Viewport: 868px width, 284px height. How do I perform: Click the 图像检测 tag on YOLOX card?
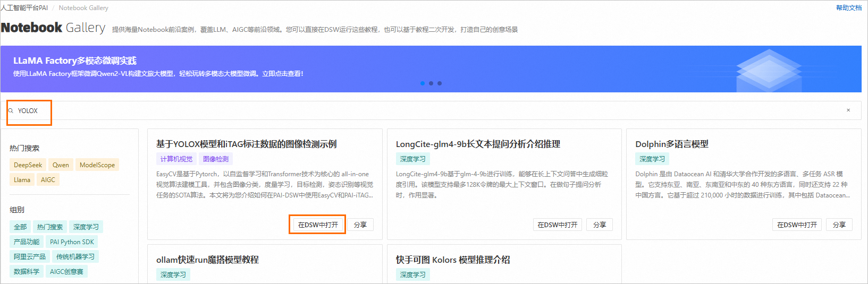click(x=216, y=159)
